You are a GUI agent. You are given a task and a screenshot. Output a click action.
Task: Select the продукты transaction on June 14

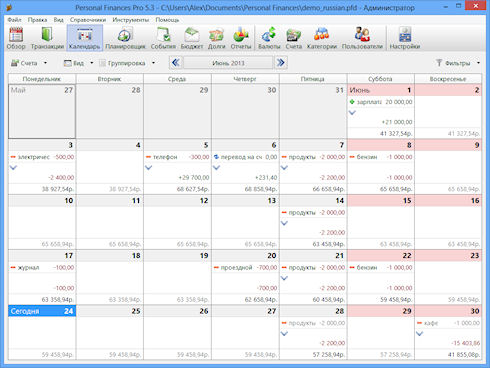[313, 212]
